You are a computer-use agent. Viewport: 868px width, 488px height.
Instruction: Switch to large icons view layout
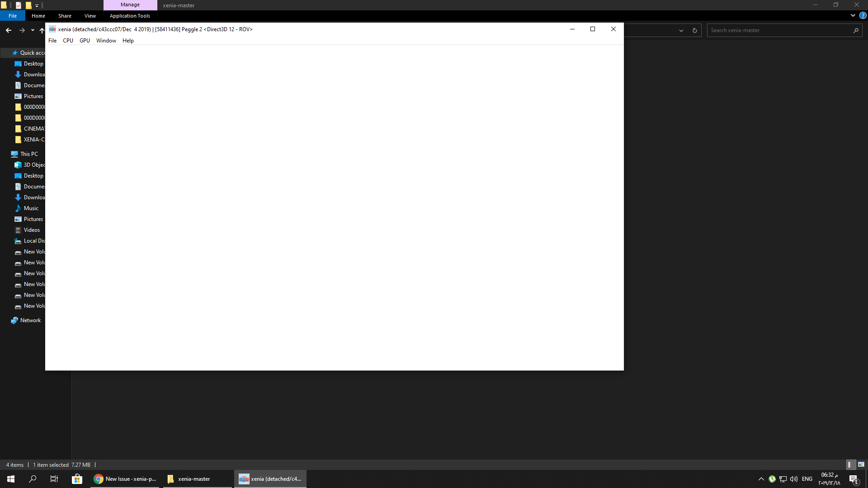(x=861, y=465)
